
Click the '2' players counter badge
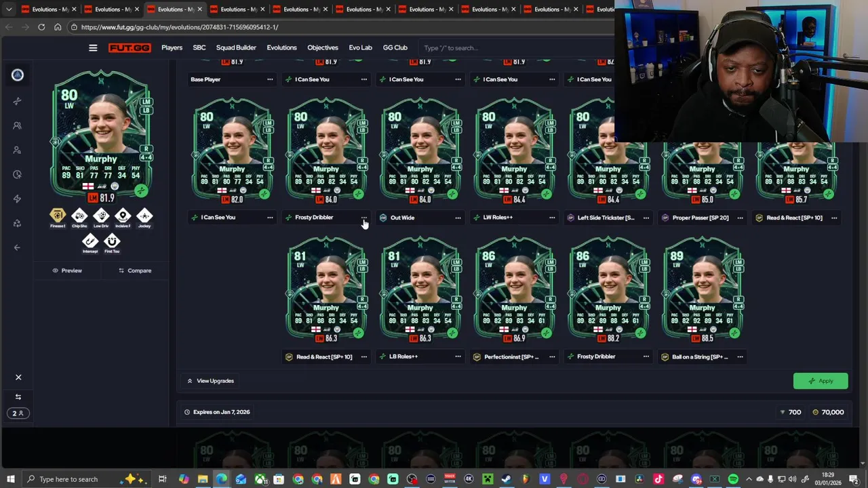pyautogui.click(x=18, y=413)
